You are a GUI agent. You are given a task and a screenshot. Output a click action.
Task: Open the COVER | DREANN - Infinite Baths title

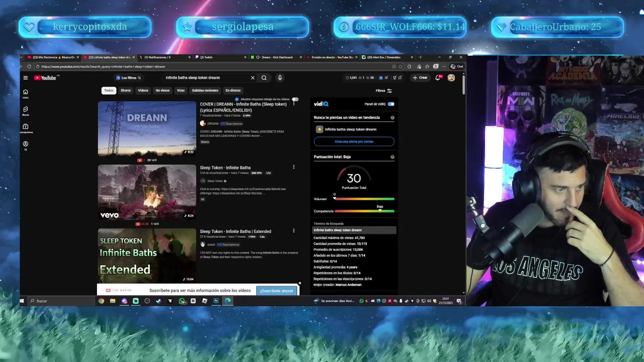244,107
